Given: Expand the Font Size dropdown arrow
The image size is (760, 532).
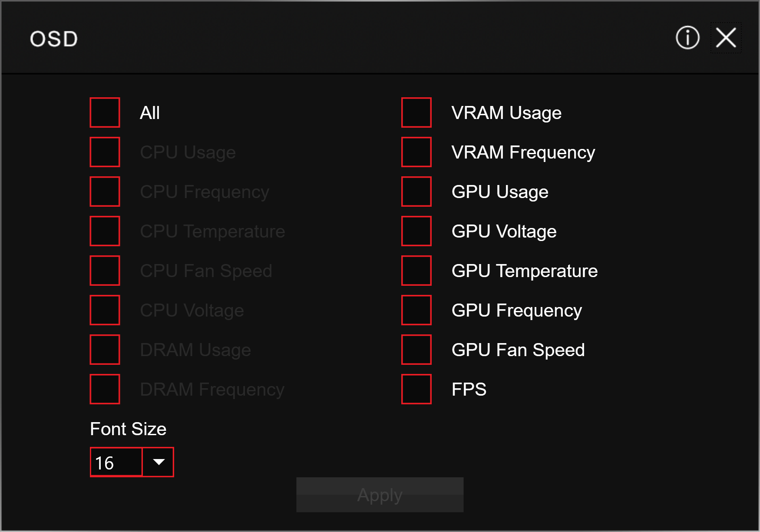Looking at the screenshot, I should coord(159,462).
